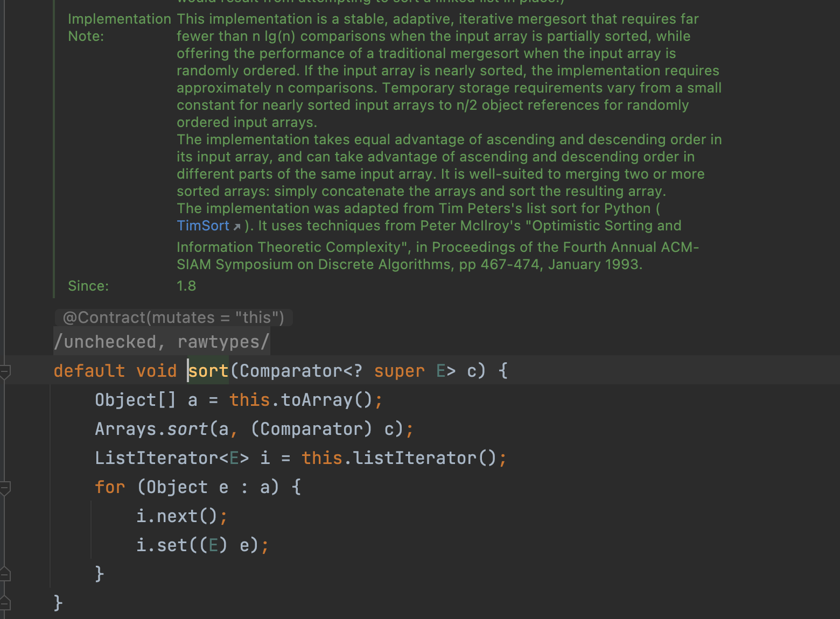Click the @Contract(mutates = "this") inlay hint

[173, 318]
